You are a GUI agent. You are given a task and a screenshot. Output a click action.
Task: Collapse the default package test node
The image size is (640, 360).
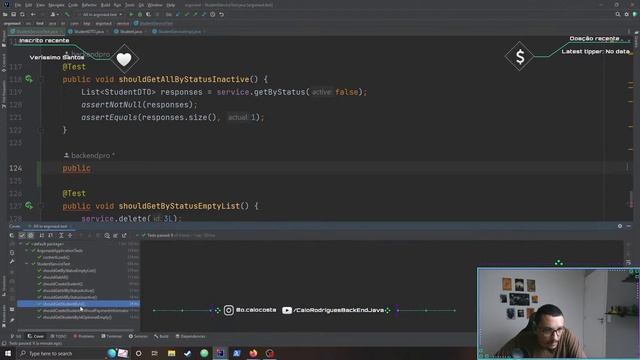20,244
